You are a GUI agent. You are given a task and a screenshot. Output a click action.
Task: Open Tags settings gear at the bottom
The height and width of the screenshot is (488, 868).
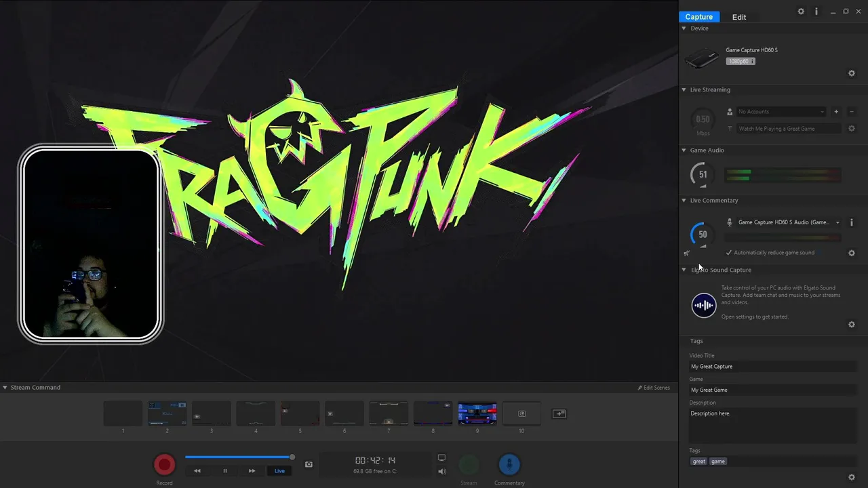(852, 477)
